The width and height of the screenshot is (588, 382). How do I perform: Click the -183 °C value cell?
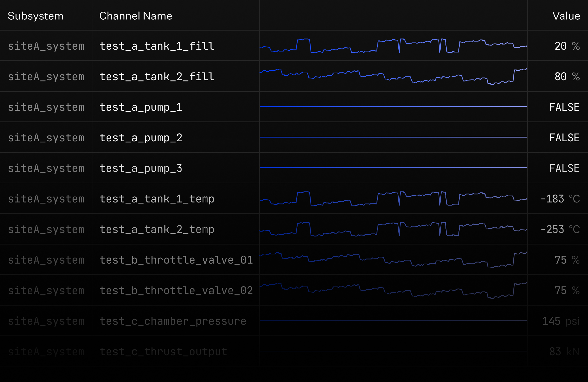560,199
